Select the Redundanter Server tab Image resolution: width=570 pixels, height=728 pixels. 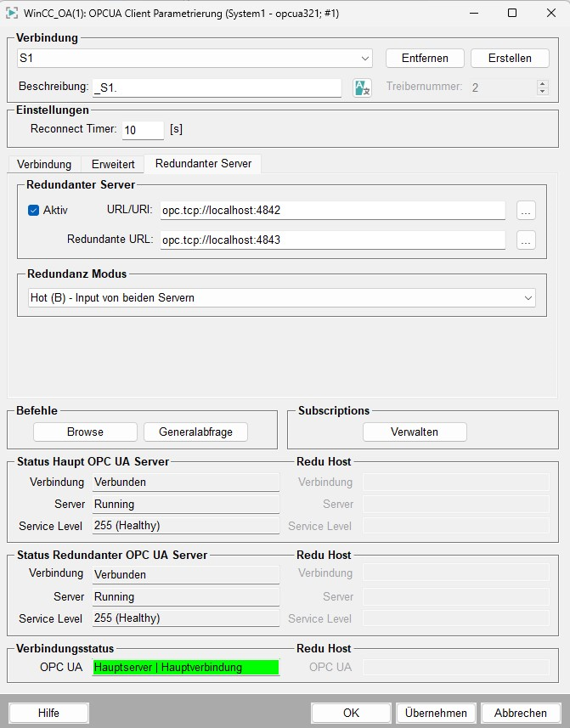(x=203, y=163)
